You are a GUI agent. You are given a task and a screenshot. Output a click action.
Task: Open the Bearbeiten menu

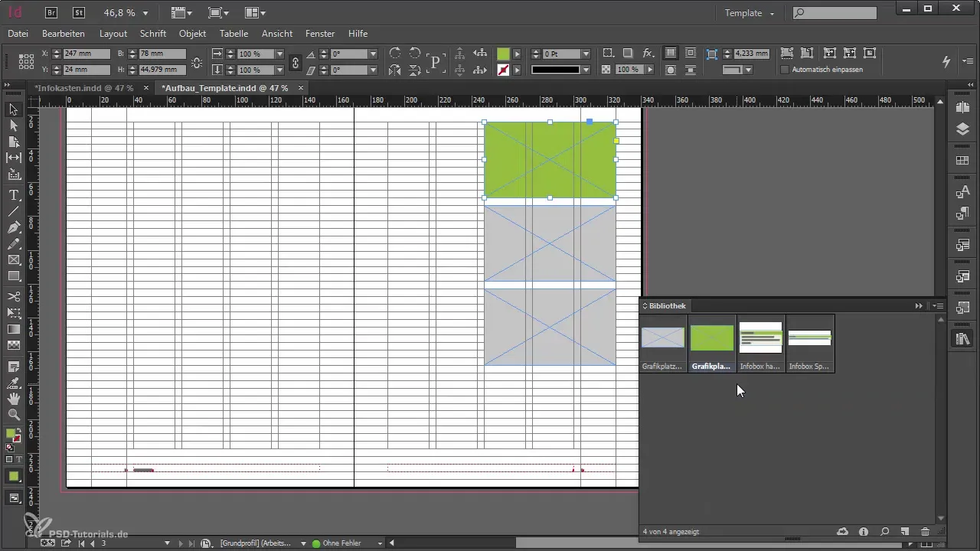(x=64, y=34)
